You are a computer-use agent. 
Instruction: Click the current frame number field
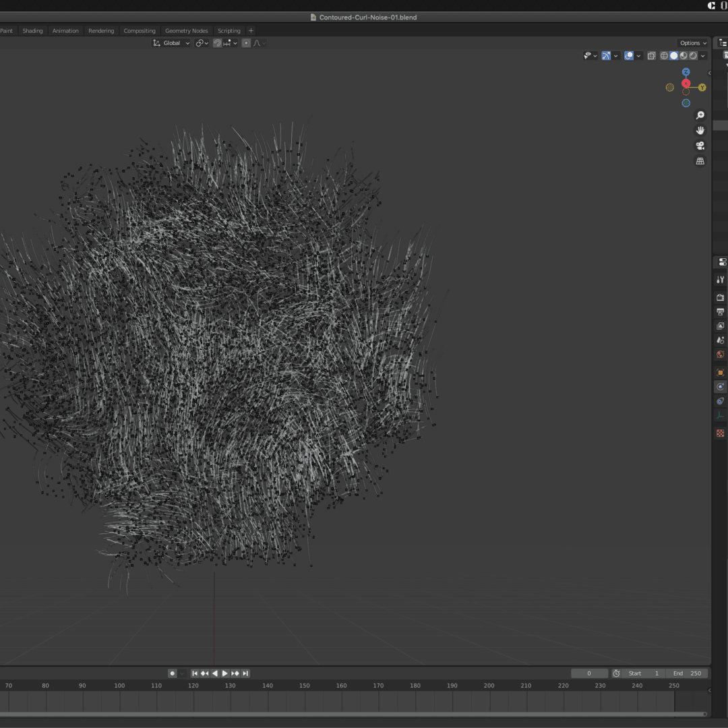[588, 673]
